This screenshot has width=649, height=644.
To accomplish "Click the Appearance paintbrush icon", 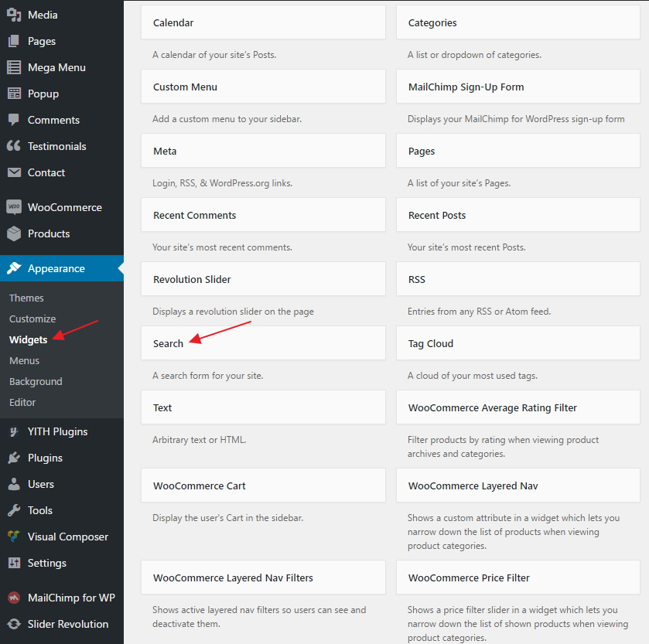I will point(14,268).
